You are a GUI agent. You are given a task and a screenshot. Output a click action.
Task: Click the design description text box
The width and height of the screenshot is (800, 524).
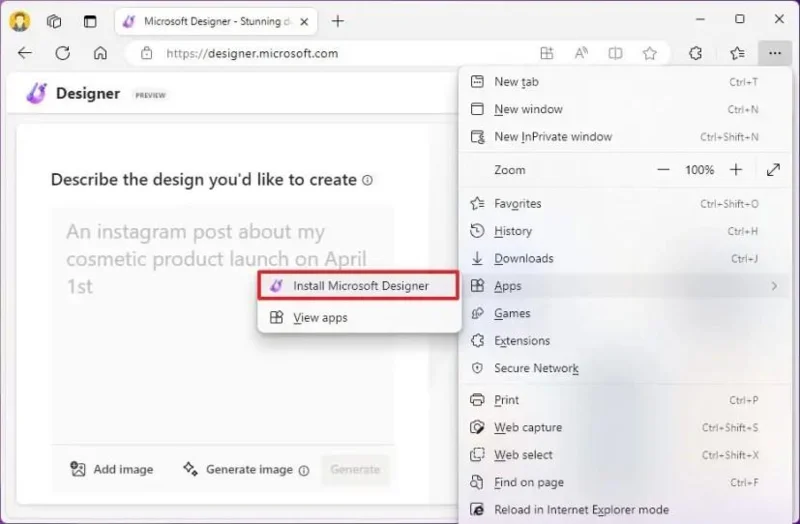[222, 325]
